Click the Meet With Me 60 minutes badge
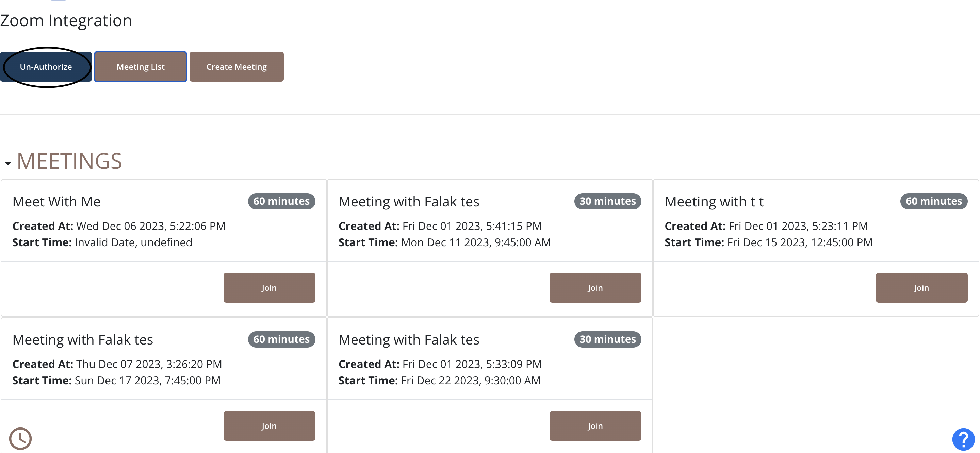The height and width of the screenshot is (453, 980). click(x=281, y=201)
